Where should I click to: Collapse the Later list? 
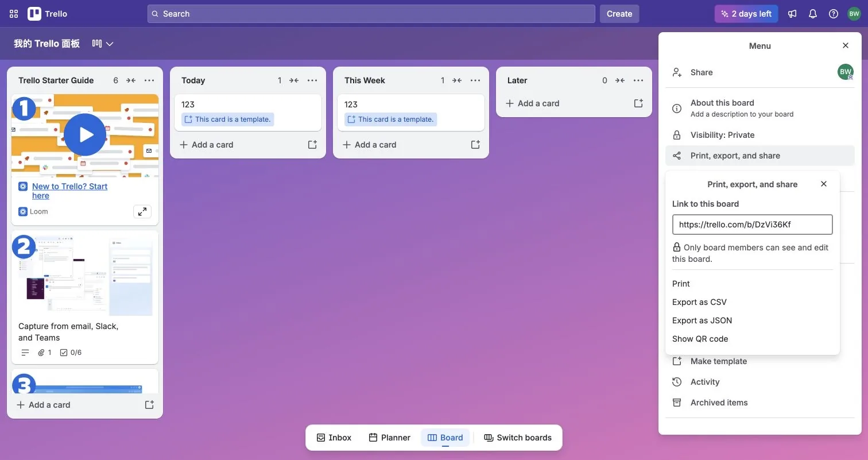click(620, 80)
